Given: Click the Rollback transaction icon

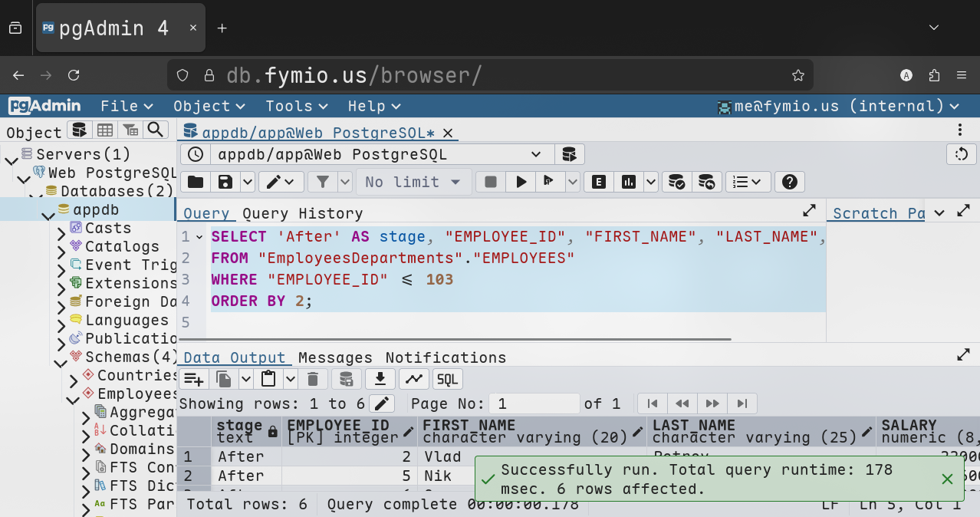Looking at the screenshot, I should (x=707, y=182).
